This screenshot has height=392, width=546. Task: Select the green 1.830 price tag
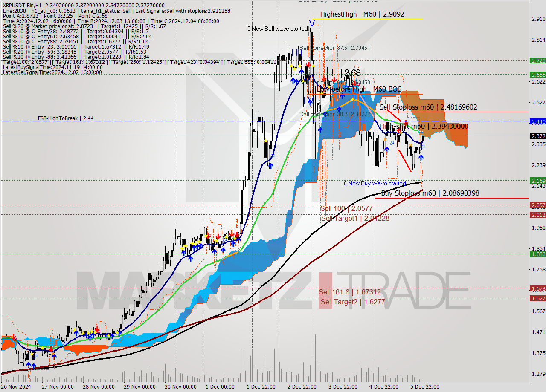[537, 254]
